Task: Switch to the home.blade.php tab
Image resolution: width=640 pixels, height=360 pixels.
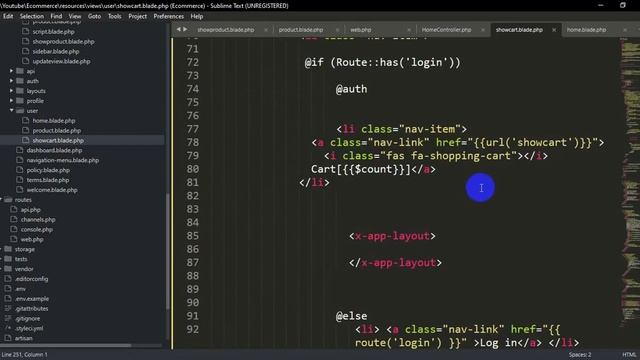Action: point(587,30)
